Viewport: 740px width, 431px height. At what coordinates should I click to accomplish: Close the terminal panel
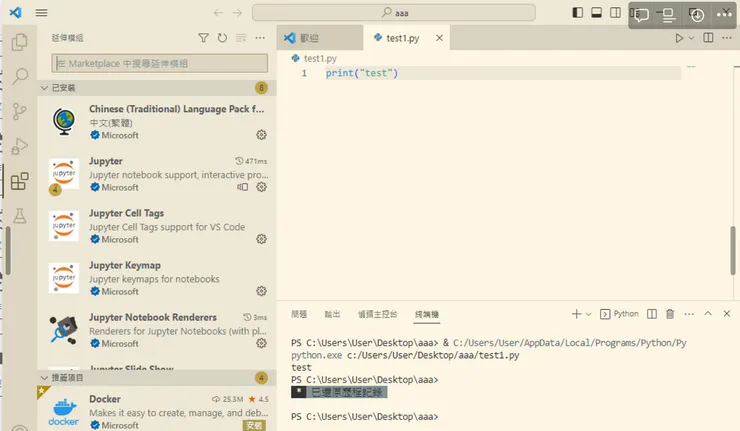(727, 314)
